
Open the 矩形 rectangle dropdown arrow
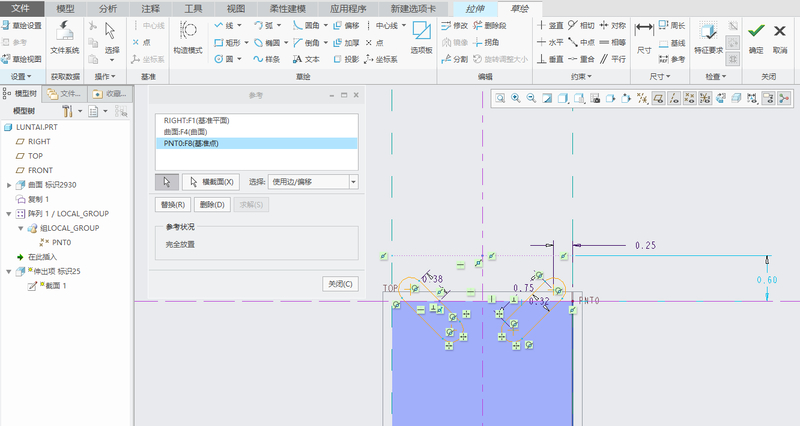246,42
